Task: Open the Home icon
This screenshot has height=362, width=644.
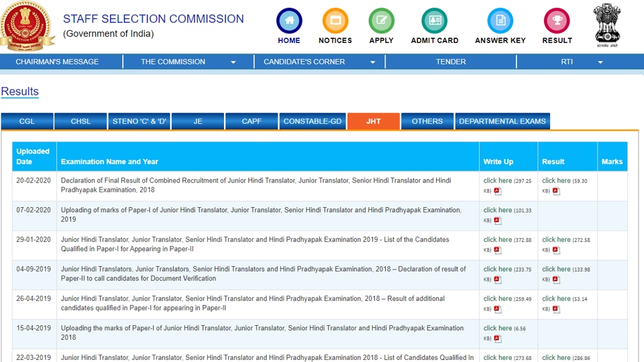Action: pos(289,21)
